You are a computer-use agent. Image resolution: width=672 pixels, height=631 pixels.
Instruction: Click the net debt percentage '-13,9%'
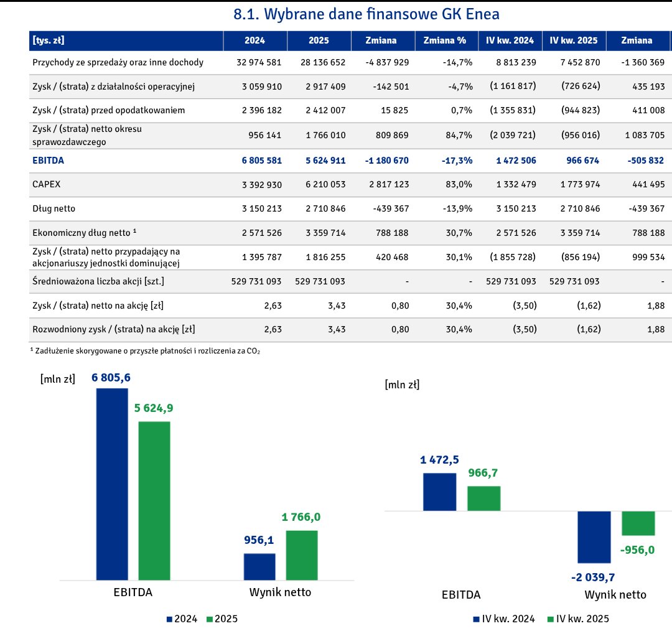click(x=457, y=208)
